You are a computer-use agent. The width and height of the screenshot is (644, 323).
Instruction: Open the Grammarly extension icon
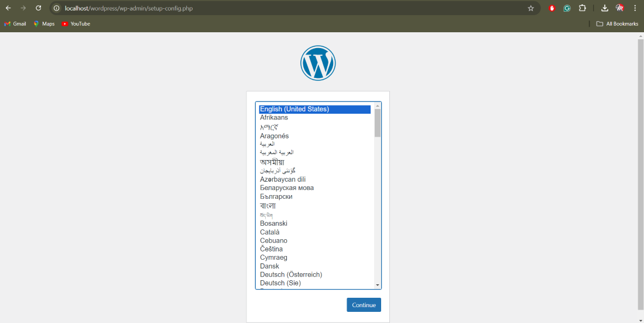[567, 8]
